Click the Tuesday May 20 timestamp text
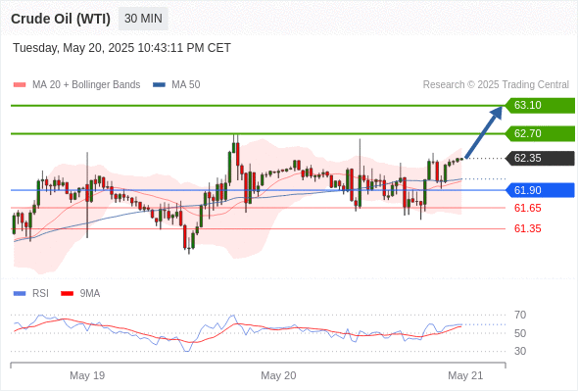 122,48
